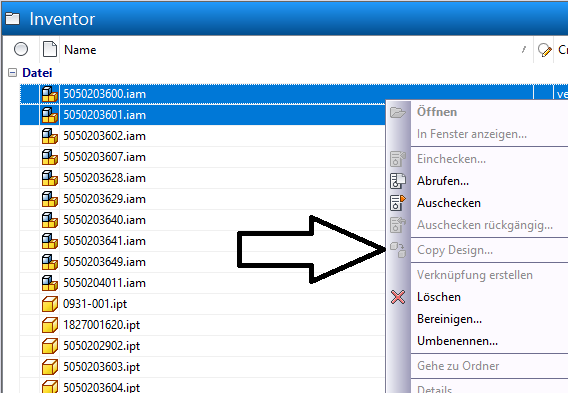
Task: Click the red X Löschen icon
Action: point(398,297)
